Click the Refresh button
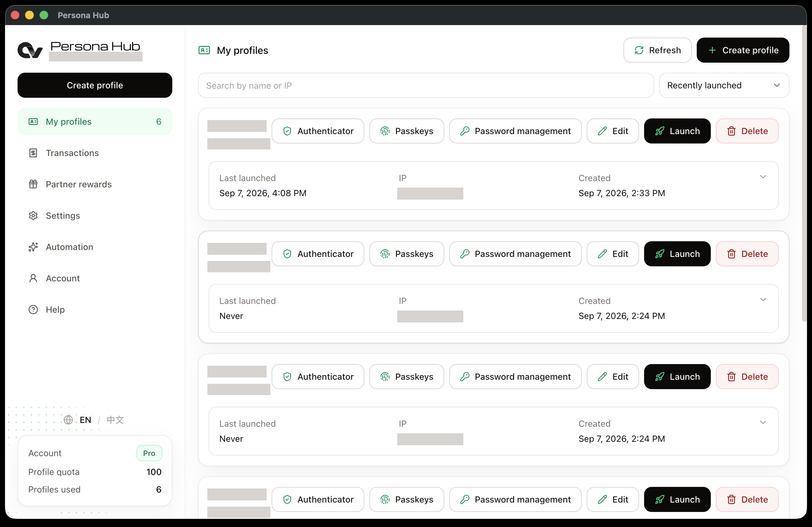The image size is (812, 527). [x=657, y=50]
